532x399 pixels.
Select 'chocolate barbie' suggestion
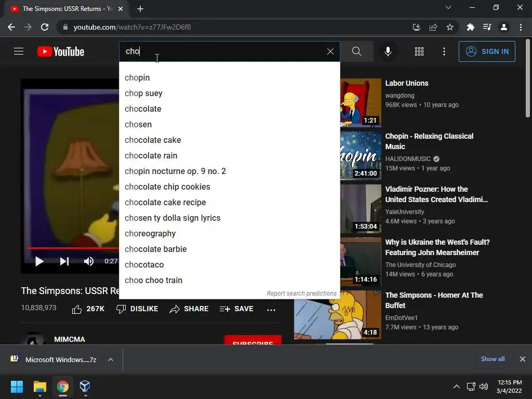click(229, 249)
